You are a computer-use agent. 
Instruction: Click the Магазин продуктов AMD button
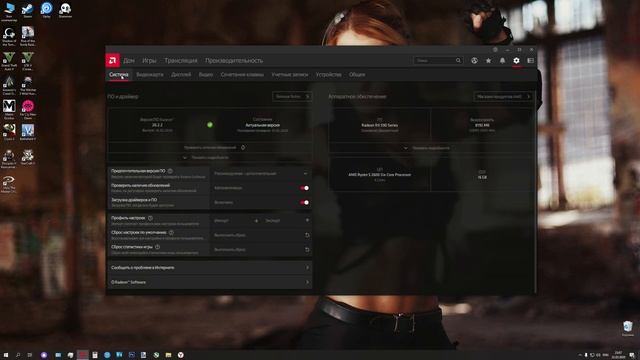tap(503, 97)
